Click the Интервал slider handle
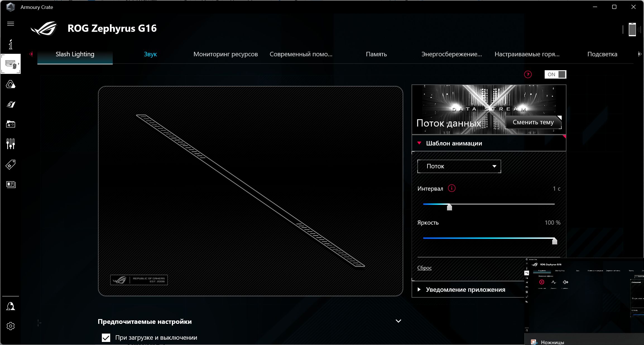This screenshot has height=345, width=644. [449, 207]
